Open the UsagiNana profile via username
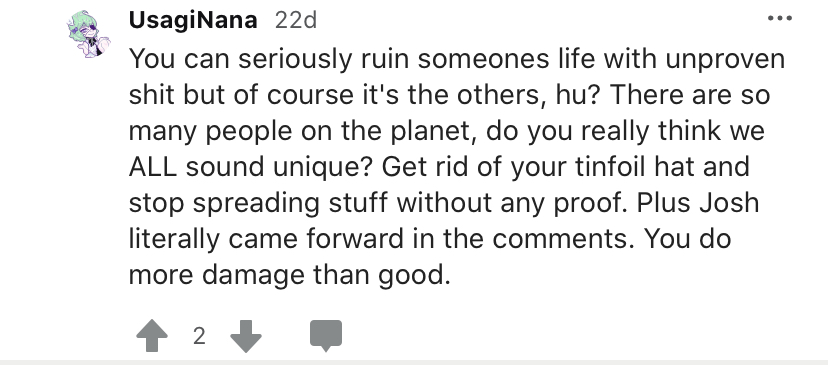828x365 pixels. 193,21
